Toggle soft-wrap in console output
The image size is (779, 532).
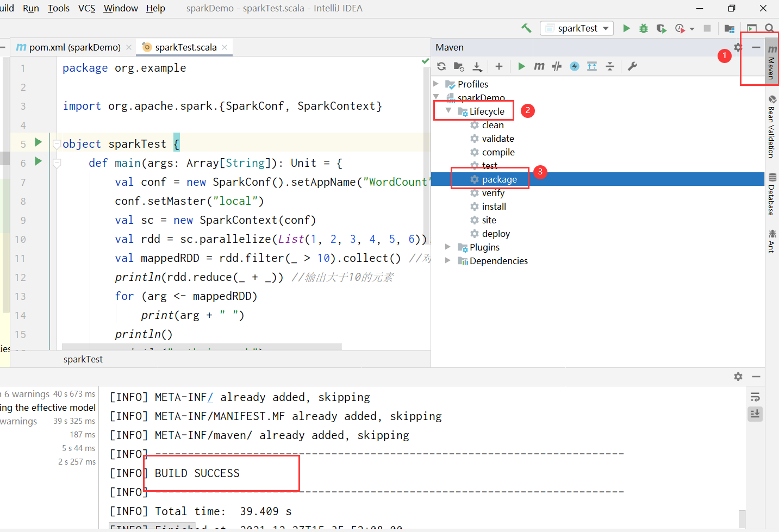tap(755, 397)
